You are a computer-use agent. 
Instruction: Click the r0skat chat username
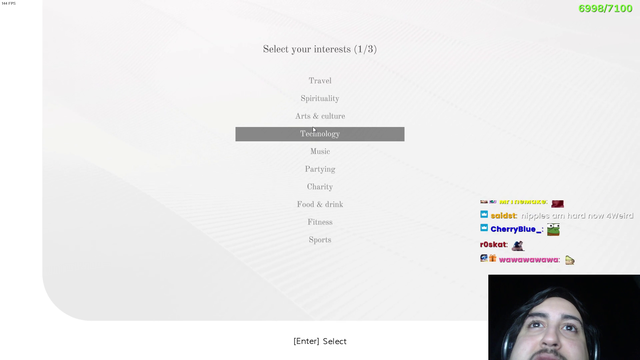[x=494, y=244]
